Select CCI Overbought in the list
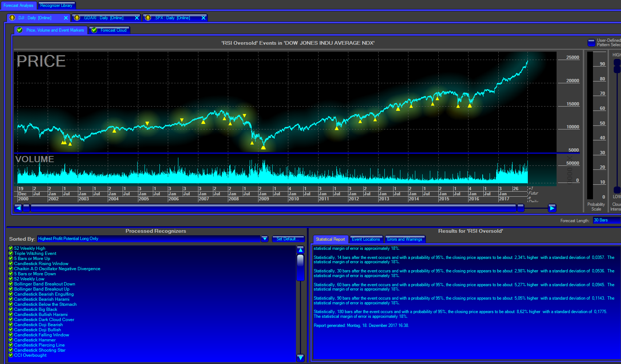 [30, 355]
